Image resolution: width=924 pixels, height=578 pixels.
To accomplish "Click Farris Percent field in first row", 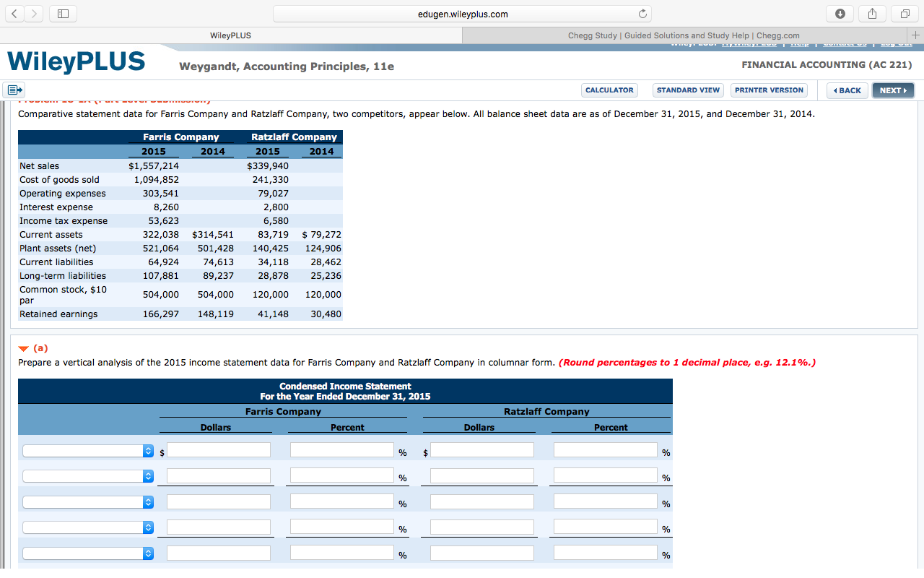I will [342, 450].
